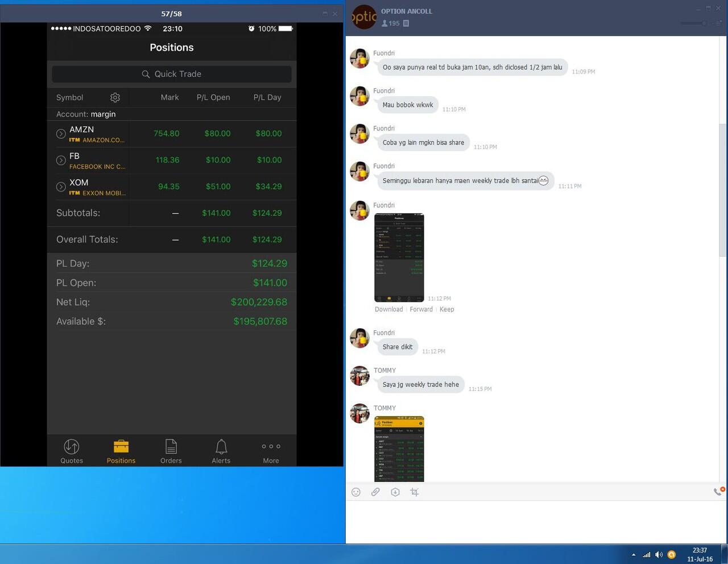Image resolution: width=728 pixels, height=564 pixels.
Task: Click TOMMY's avatar beside 'Saya jg weekly trade hehe'
Action: click(x=359, y=376)
